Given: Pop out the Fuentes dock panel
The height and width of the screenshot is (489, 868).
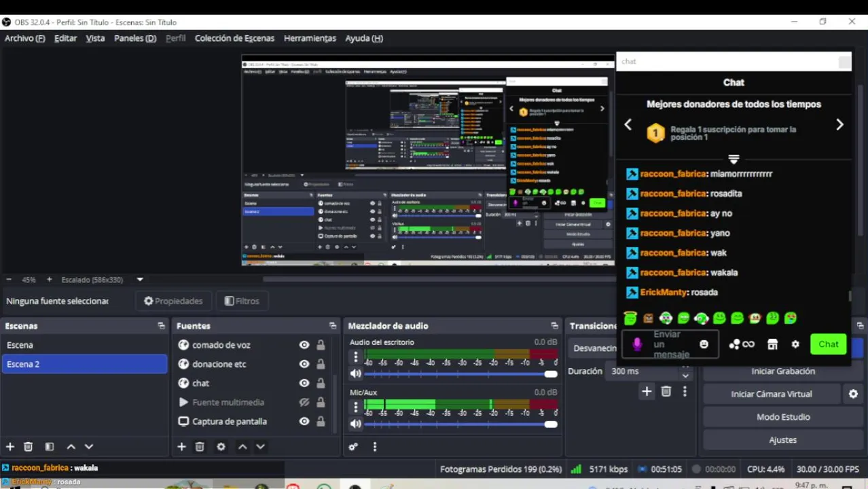Looking at the screenshot, I should pyautogui.click(x=333, y=325).
